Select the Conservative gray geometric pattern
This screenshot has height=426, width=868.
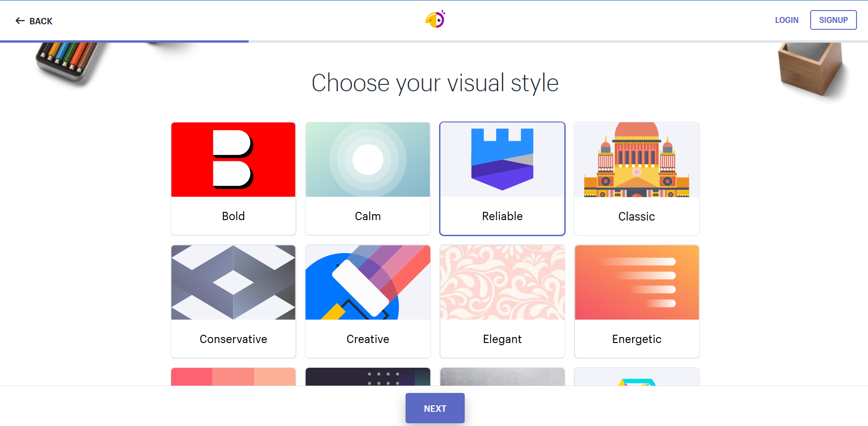(x=233, y=282)
